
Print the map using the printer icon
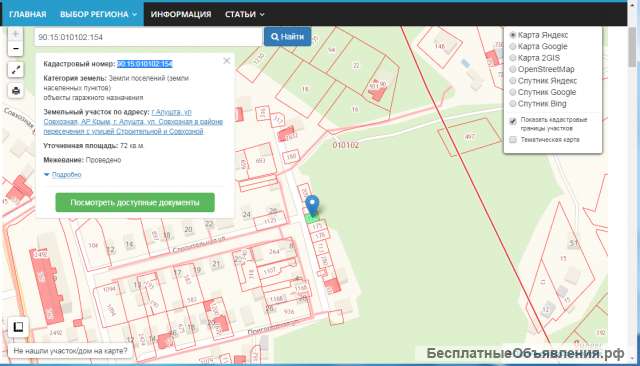(x=16, y=91)
